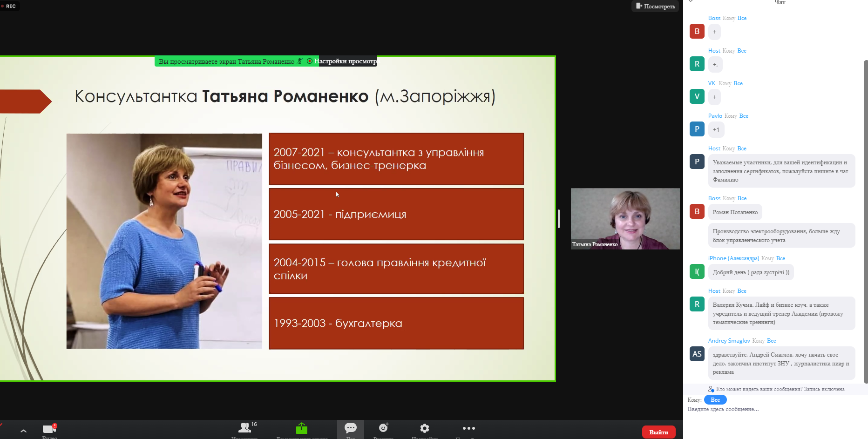Click the Чат panel header title
868x439 pixels.
click(x=780, y=2)
